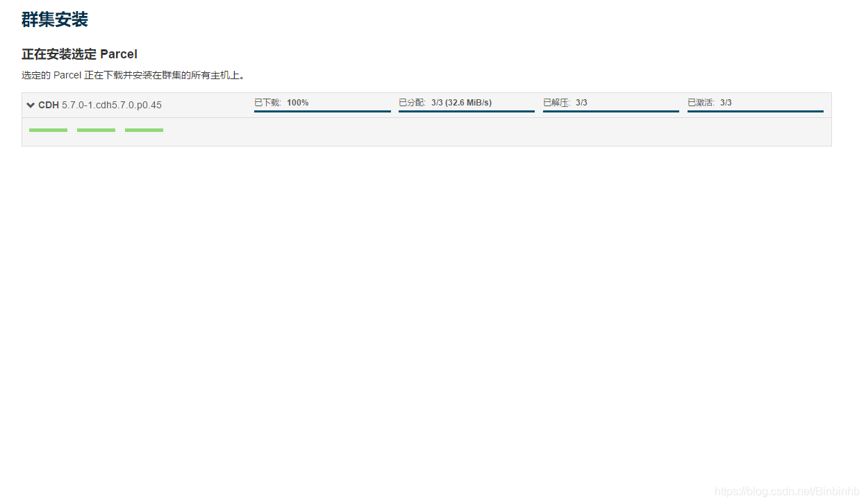
Task: Click the 已解压 3/3 progress bar
Action: click(611, 111)
